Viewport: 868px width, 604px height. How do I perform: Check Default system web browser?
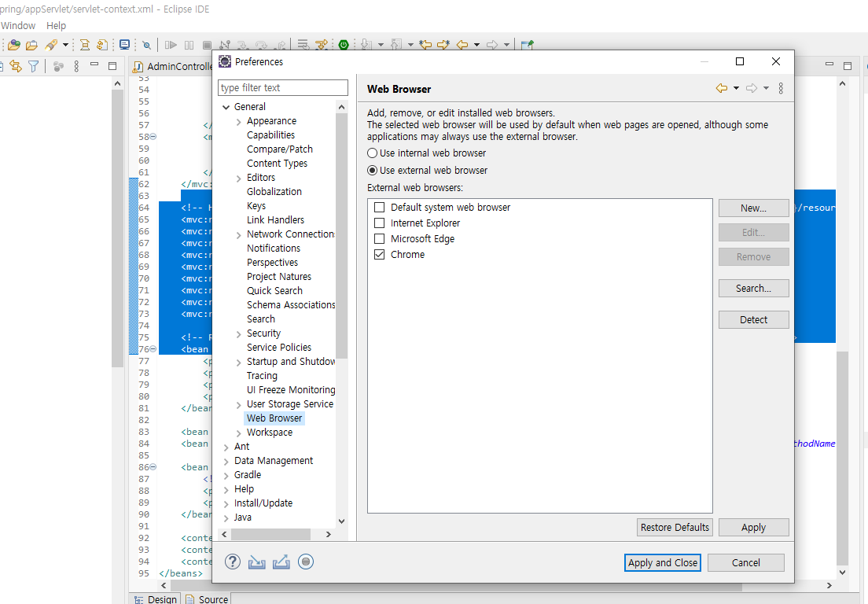coord(379,207)
